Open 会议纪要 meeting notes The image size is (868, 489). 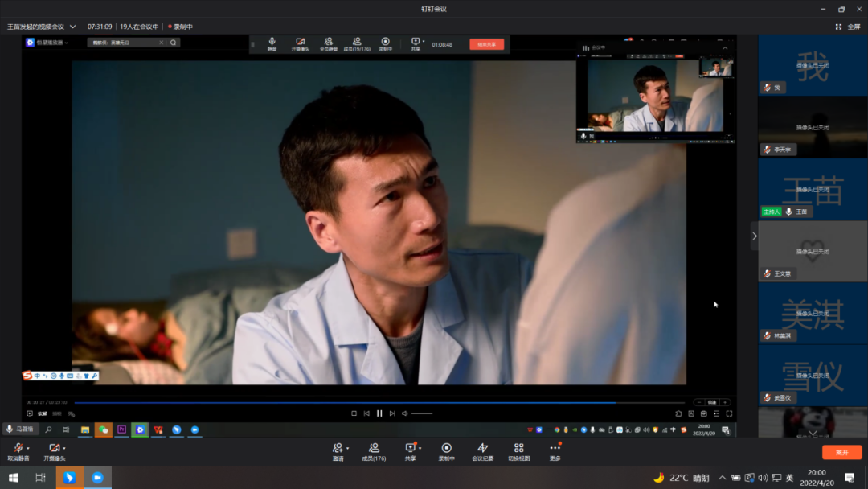pos(482,449)
